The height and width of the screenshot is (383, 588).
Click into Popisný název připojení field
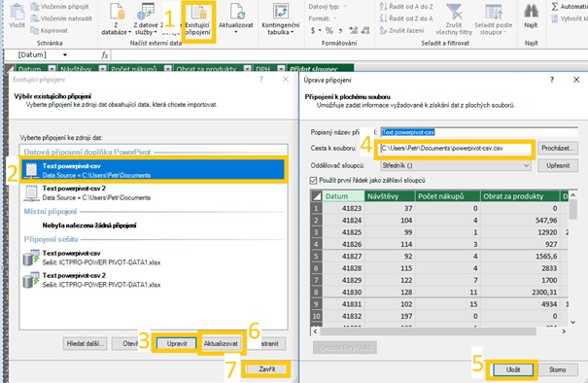[479, 132]
